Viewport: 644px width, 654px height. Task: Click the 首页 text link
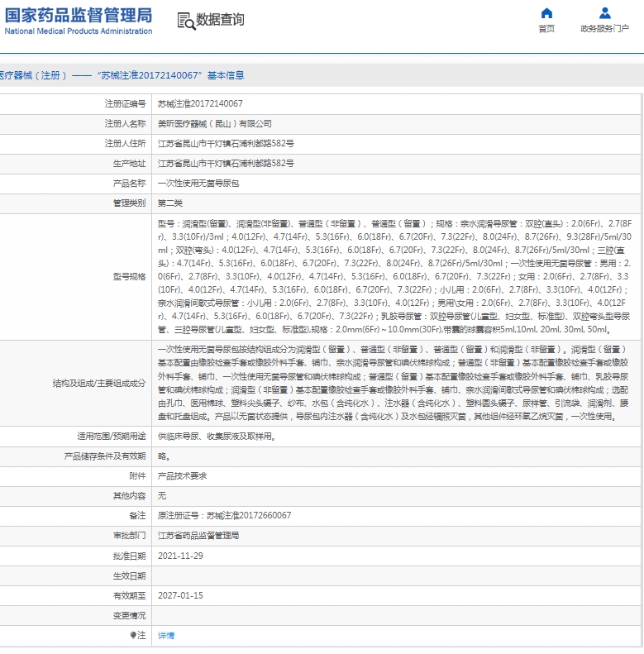546,28
